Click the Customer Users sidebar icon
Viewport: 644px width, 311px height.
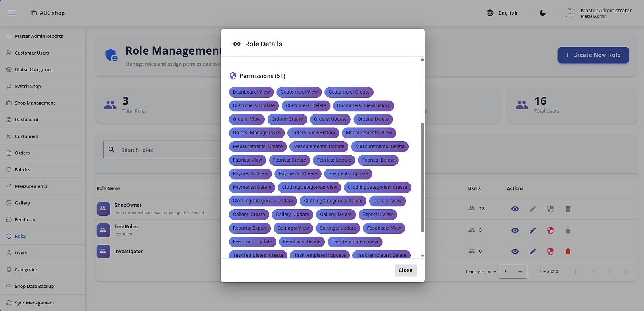[x=9, y=53]
